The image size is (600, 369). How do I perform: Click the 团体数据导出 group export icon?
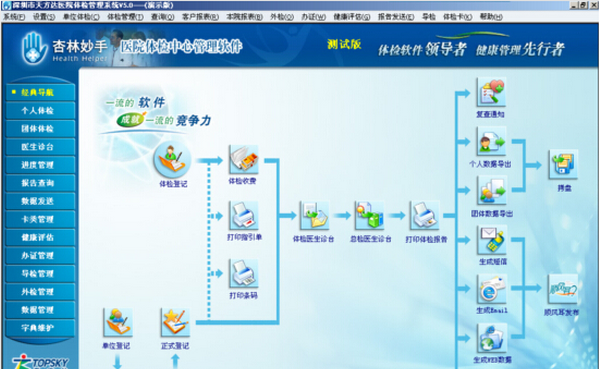point(491,191)
